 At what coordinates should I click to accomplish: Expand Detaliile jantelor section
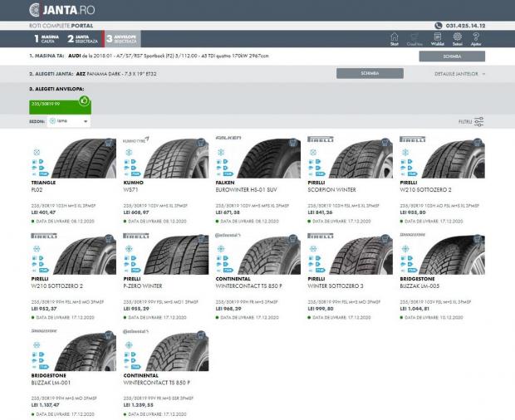459,74
